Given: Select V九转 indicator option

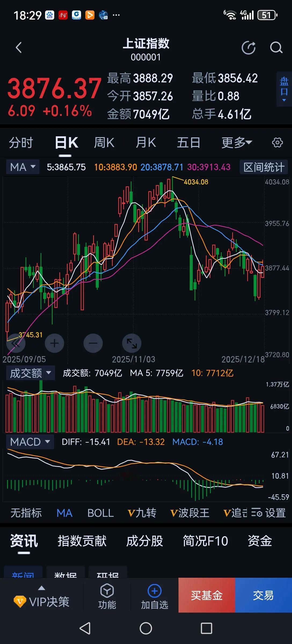Looking at the screenshot, I should (x=142, y=513).
